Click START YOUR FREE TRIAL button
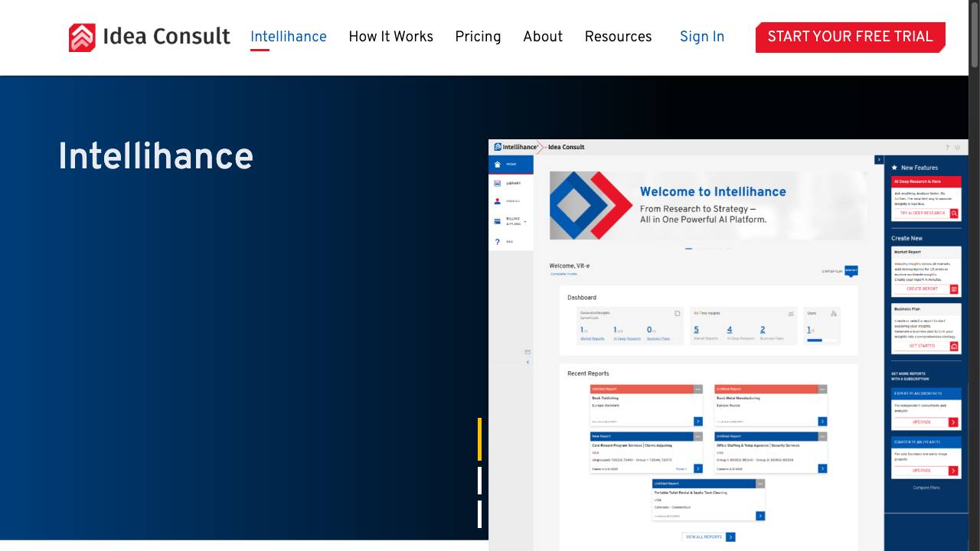The image size is (980, 551). pos(851,37)
